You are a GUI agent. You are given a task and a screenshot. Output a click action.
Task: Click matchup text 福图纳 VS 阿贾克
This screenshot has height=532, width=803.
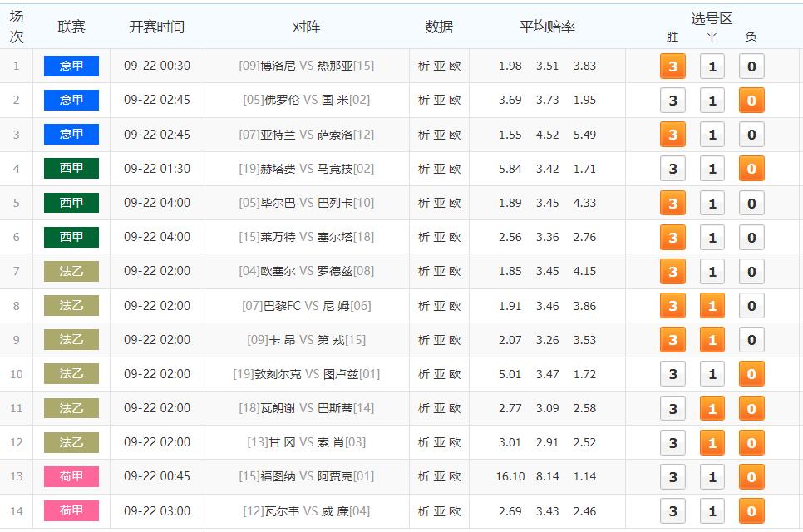coord(306,476)
